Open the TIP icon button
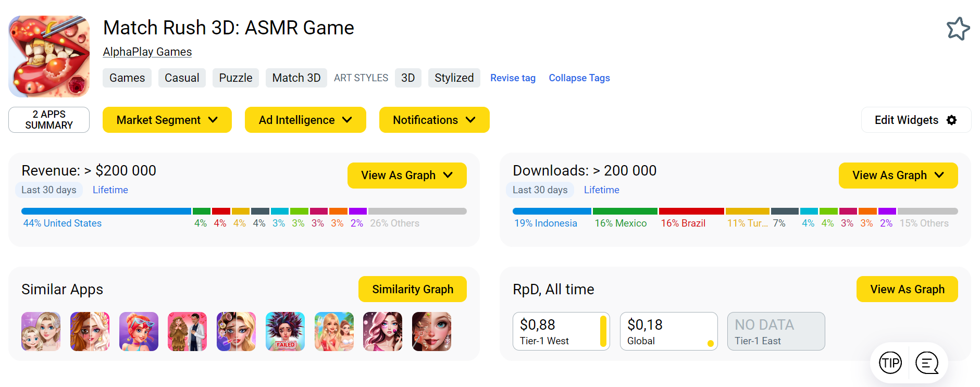Screen dimensions: 980x387 coord(890,363)
